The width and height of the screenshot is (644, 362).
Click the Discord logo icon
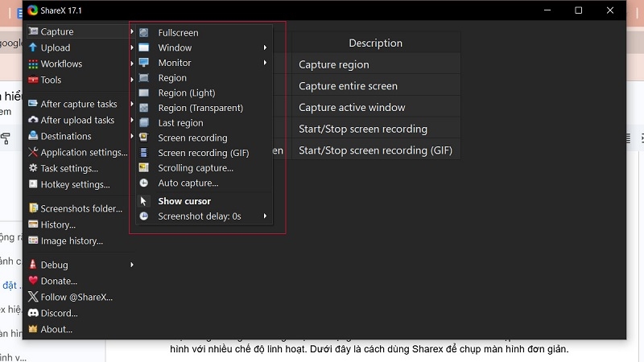33,313
